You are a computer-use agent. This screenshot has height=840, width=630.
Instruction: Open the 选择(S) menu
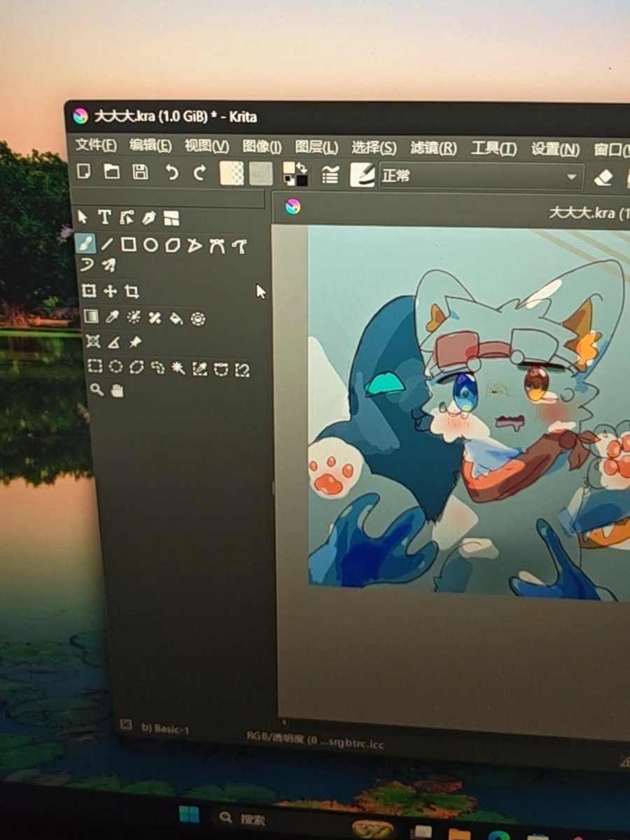tap(374, 148)
